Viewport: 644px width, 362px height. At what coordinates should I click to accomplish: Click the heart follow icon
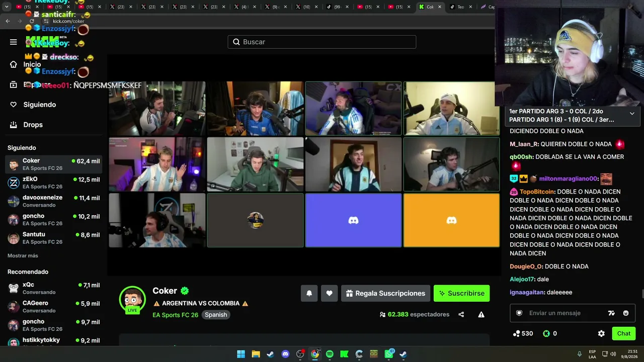click(x=329, y=293)
